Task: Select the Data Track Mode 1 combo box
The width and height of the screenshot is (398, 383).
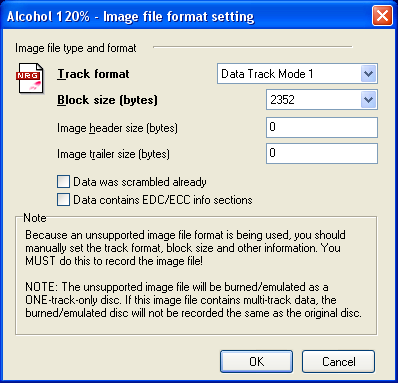Action: [297, 74]
